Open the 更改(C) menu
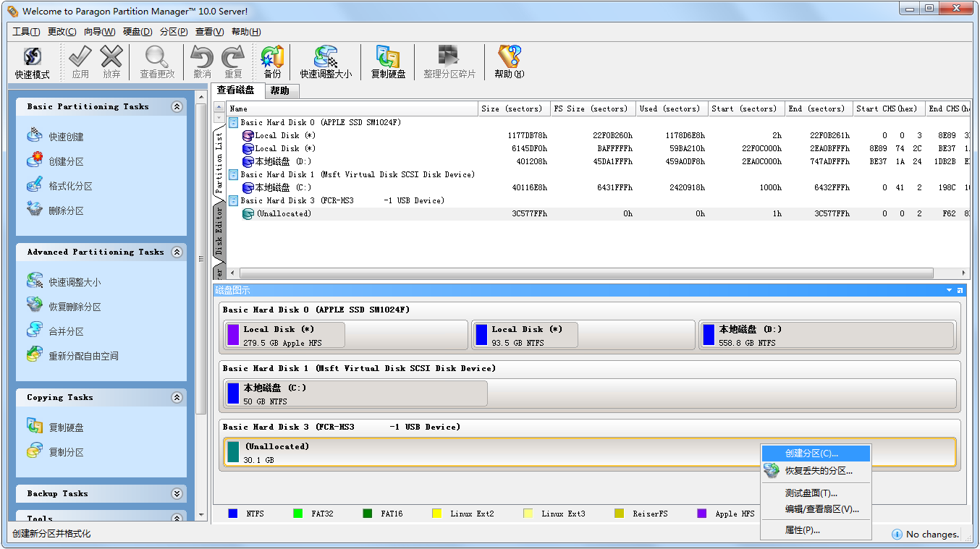Viewport: 980px width, 549px height. tap(62, 32)
